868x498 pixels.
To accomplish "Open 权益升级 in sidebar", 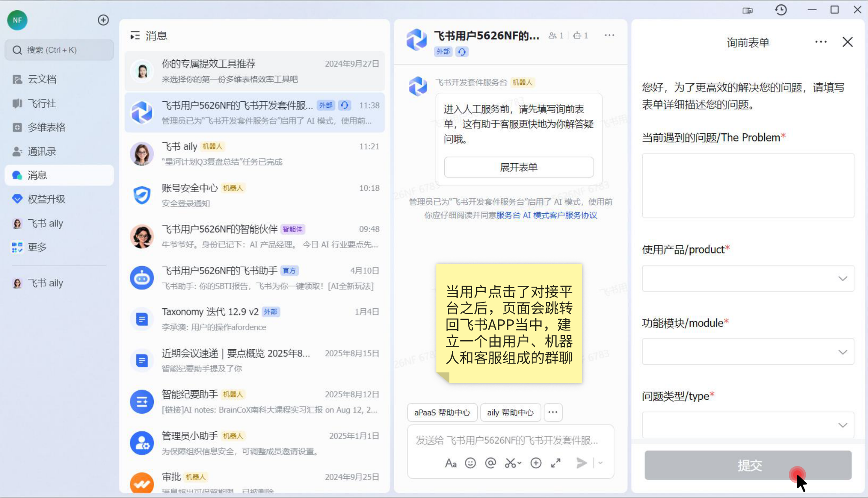I will (x=59, y=199).
